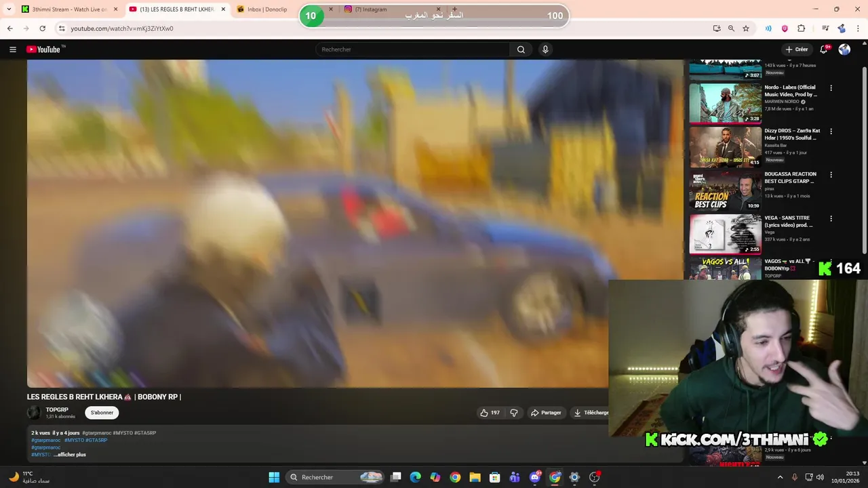Show hidden system tray icons
The height and width of the screenshot is (488, 868).
pos(780,477)
